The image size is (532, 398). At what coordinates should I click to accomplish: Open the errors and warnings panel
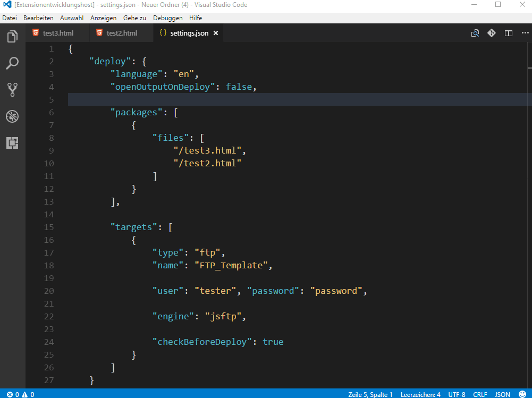click(16, 394)
